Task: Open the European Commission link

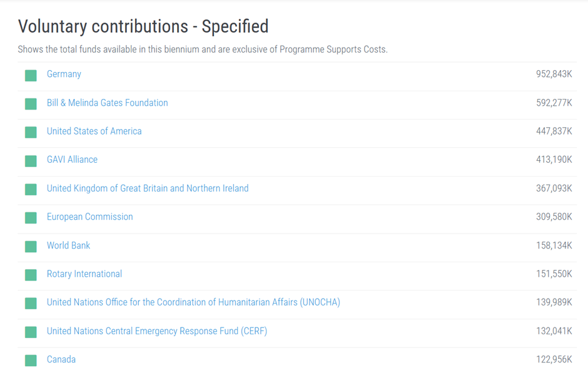Action: (x=89, y=217)
